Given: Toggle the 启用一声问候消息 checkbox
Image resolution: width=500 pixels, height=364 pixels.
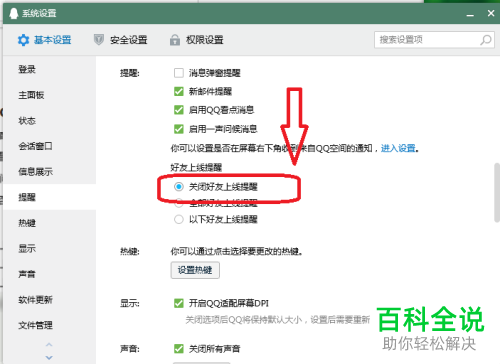Looking at the screenshot, I should click(x=179, y=129).
